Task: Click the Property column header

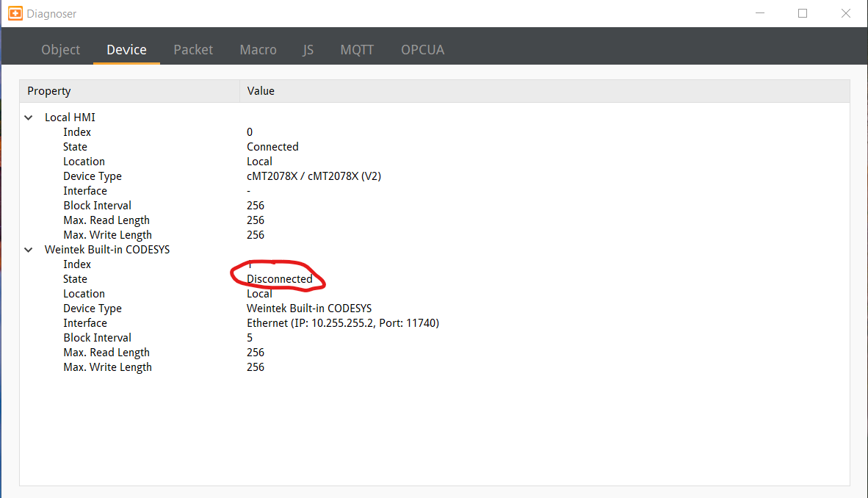Action: pyautogui.click(x=49, y=91)
